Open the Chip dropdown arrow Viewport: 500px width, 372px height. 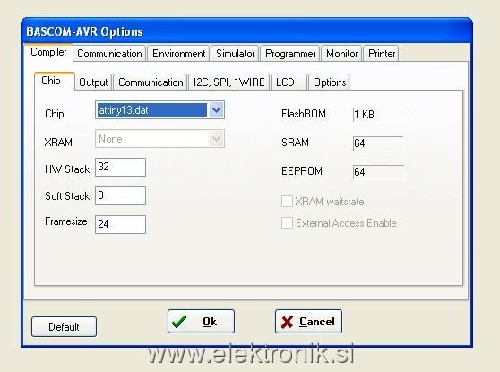(216, 110)
